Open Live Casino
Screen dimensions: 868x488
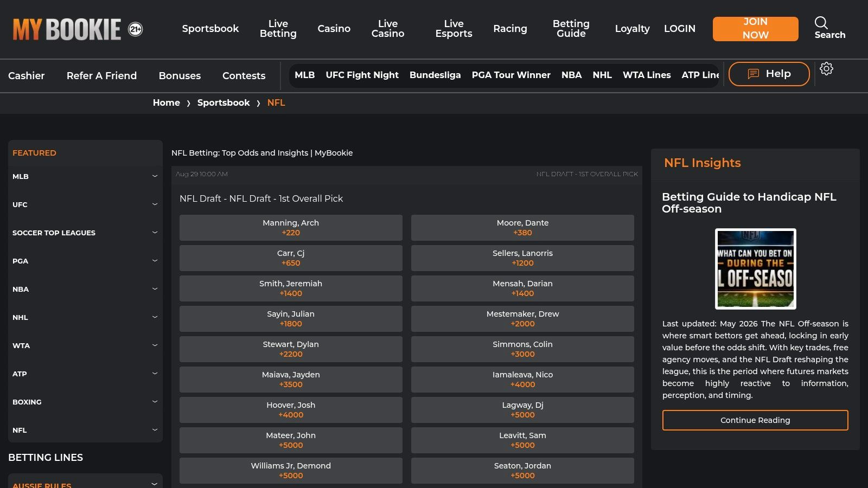pyautogui.click(x=388, y=29)
